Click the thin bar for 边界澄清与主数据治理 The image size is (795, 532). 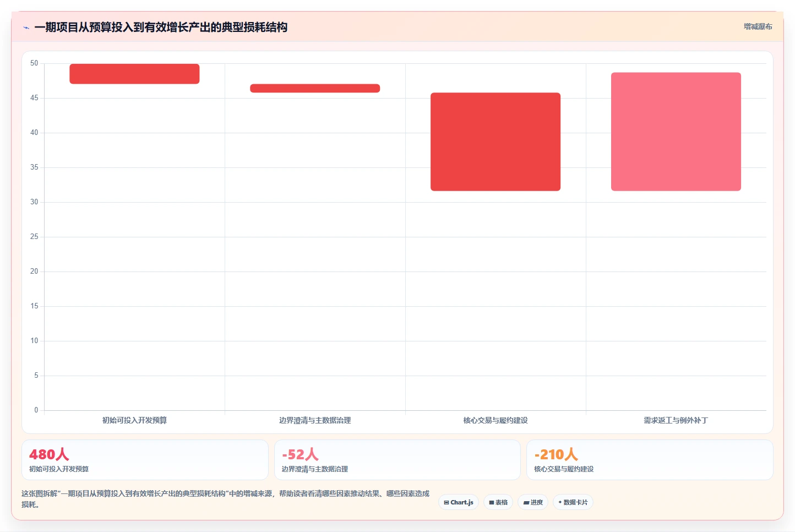315,88
